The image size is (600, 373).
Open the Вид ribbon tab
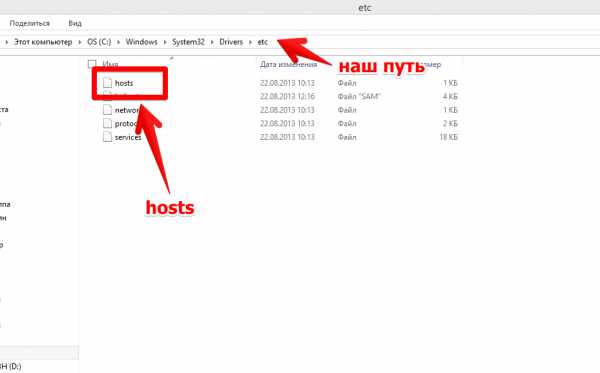coord(75,23)
